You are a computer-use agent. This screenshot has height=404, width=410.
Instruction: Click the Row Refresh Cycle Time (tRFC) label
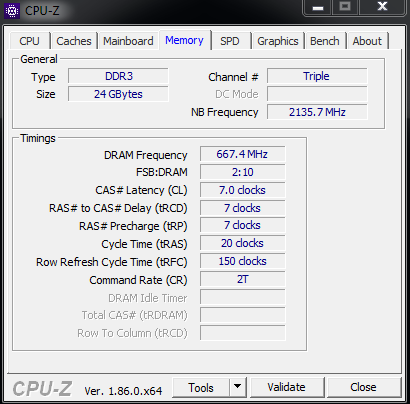[x=112, y=262]
